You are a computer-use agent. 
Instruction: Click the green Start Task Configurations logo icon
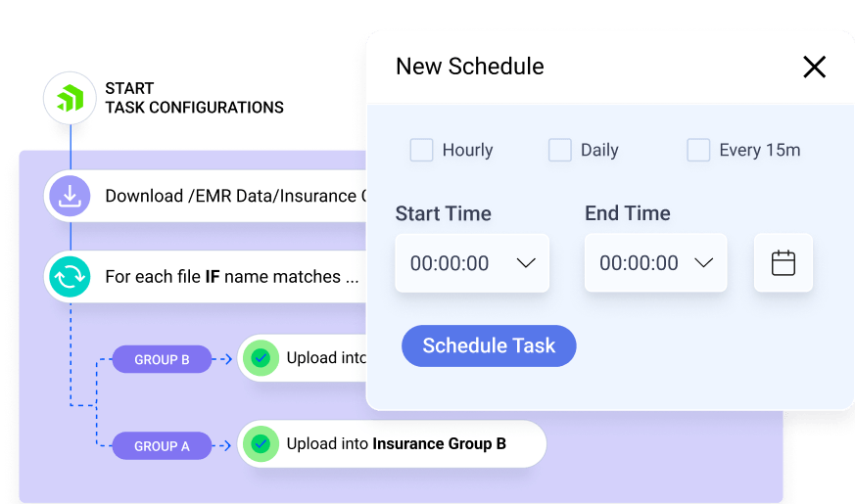pos(70,98)
